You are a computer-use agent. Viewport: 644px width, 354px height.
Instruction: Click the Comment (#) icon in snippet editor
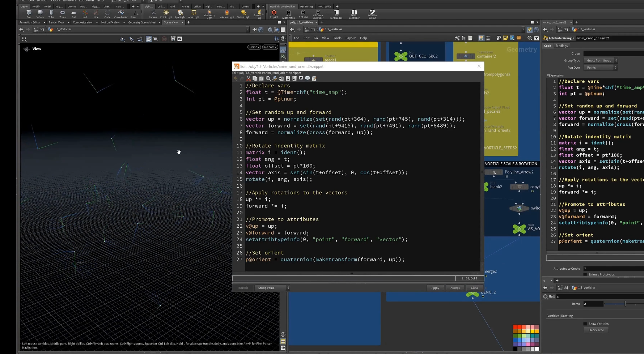pos(301,78)
